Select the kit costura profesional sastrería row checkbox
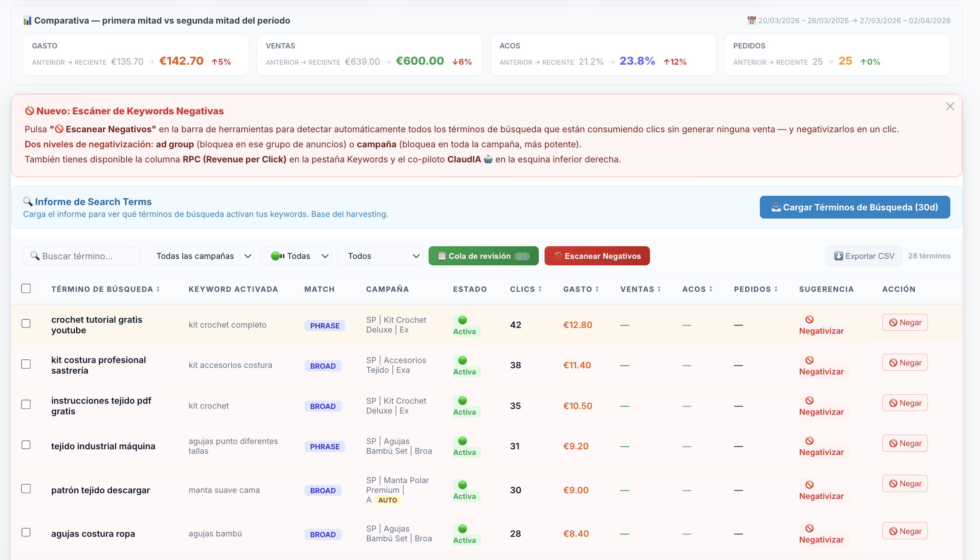 pyautogui.click(x=26, y=364)
